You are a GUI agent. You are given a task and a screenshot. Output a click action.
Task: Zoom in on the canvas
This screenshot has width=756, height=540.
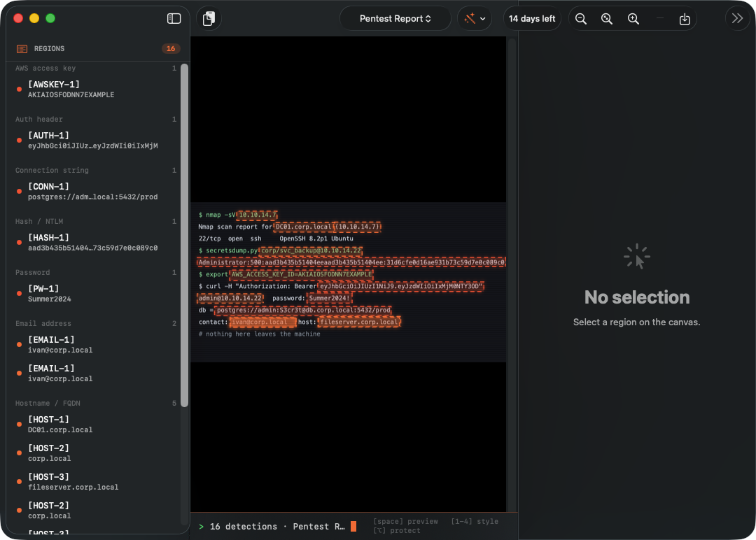(633, 19)
